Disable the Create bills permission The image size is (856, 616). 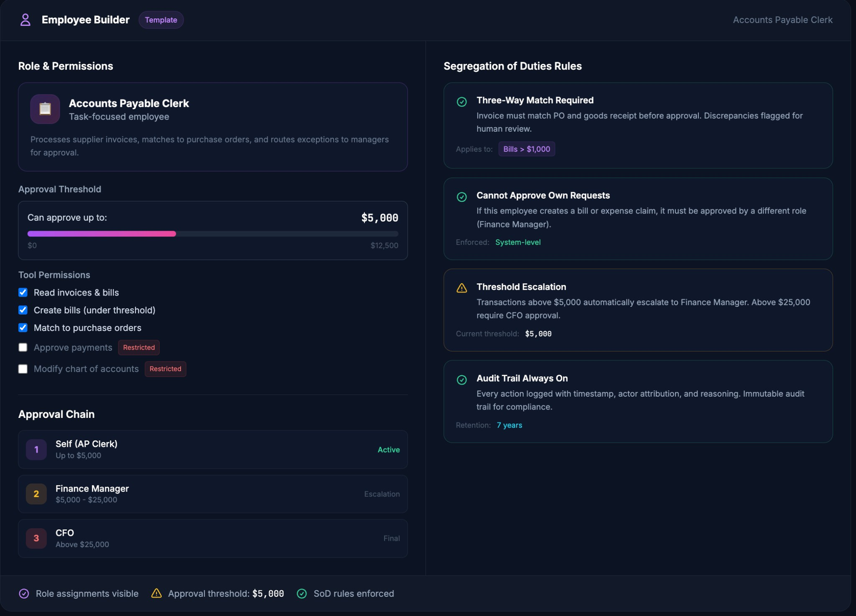[23, 310]
